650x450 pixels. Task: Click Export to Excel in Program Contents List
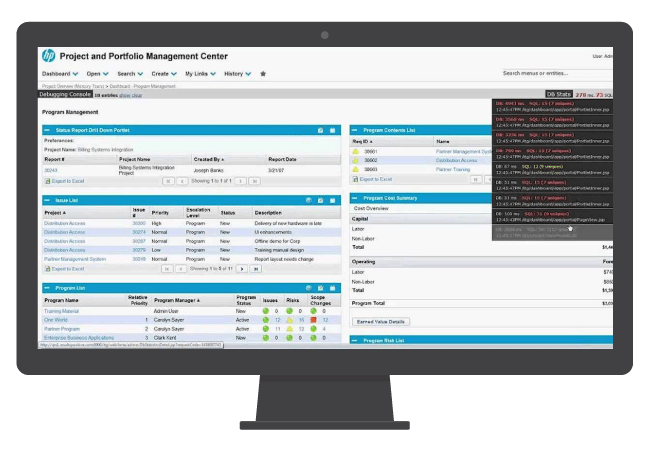[372, 179]
